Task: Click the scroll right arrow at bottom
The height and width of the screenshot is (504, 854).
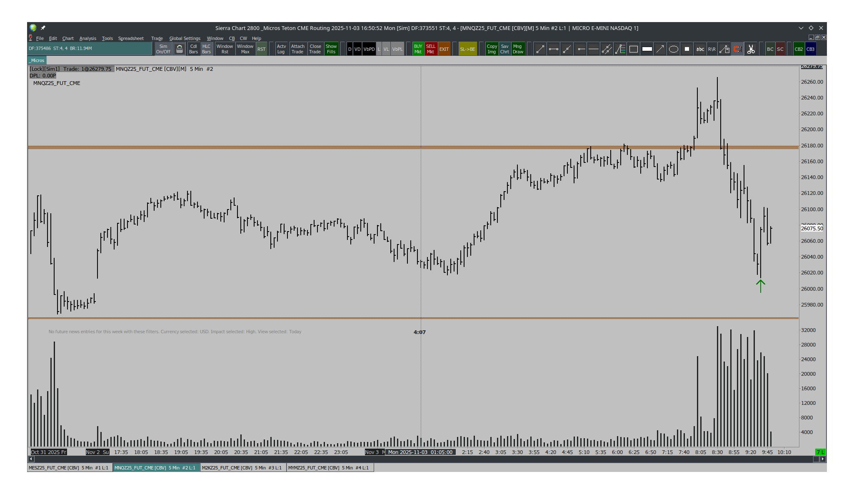Action: click(x=822, y=459)
